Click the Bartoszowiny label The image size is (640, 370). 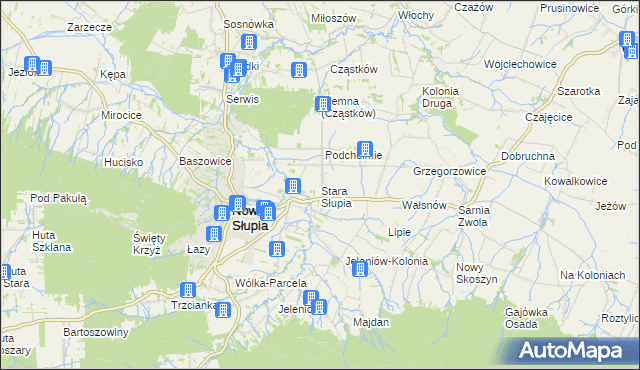pyautogui.click(x=96, y=332)
